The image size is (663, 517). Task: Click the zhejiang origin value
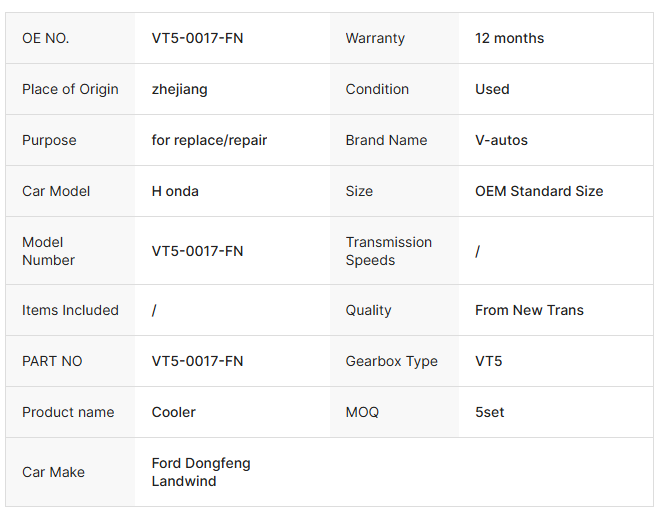179,90
